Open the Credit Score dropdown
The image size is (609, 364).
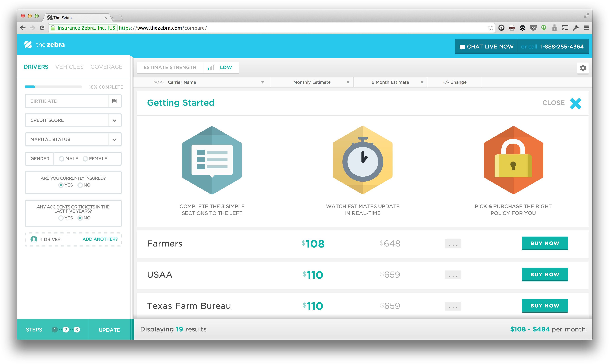pos(73,120)
